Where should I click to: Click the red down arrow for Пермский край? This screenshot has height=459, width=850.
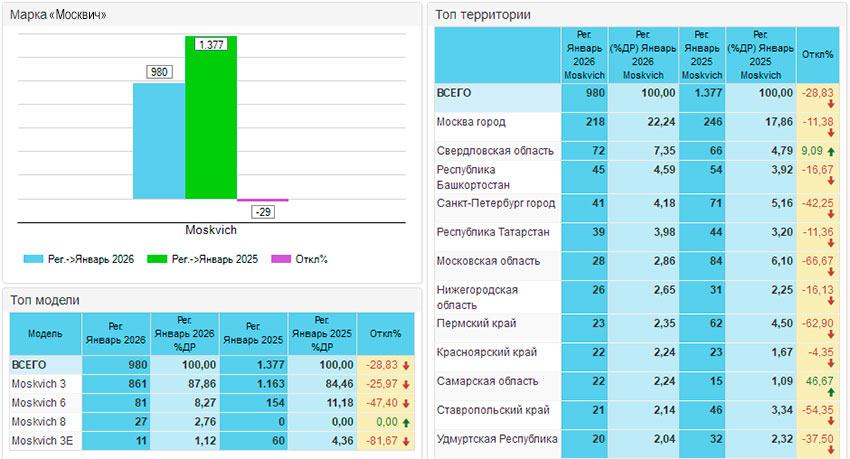[830, 335]
